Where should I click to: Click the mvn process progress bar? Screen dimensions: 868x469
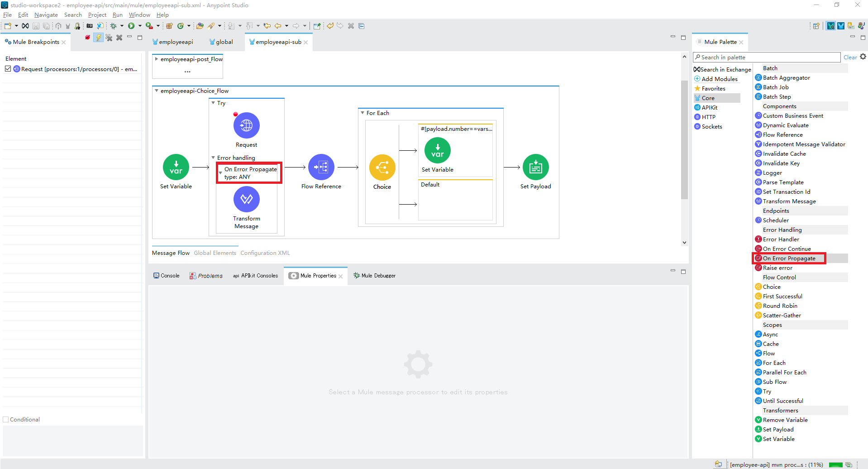(835, 465)
